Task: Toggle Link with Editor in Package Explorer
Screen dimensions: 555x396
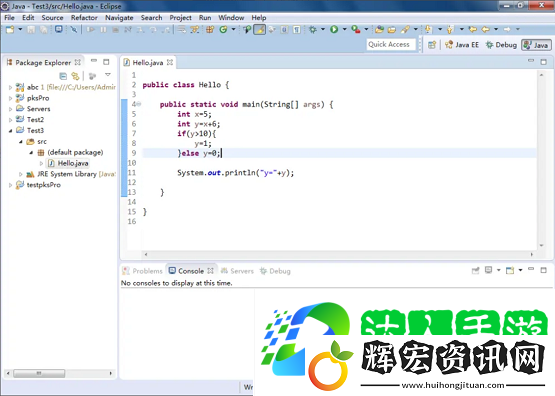Action: click(x=75, y=76)
